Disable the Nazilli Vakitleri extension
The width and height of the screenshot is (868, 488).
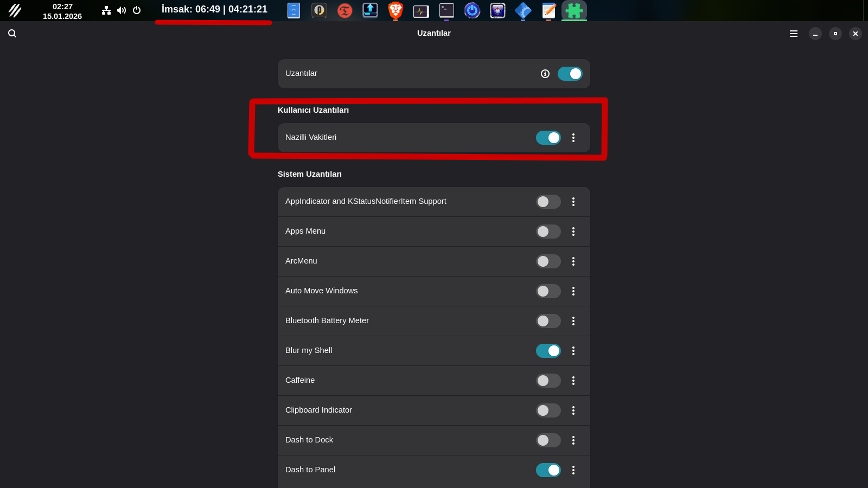pos(548,138)
